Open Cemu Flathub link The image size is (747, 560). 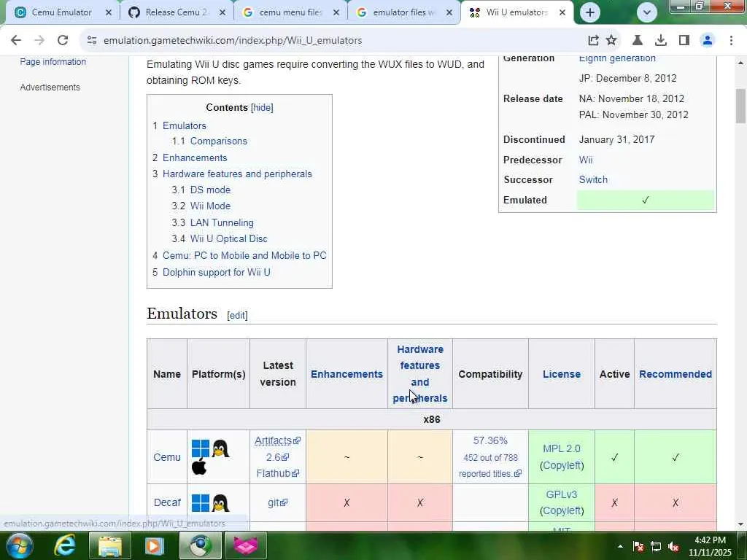(277, 473)
